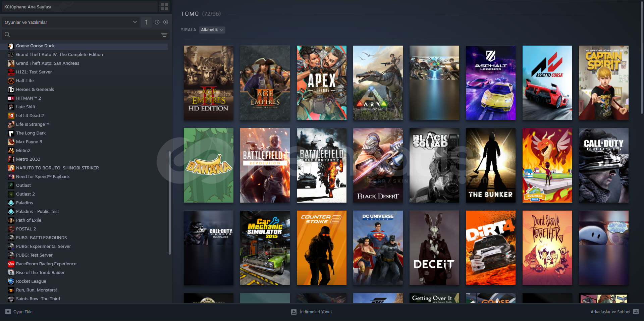Click The Long Dark icon
The image size is (644, 321).
(x=11, y=133)
